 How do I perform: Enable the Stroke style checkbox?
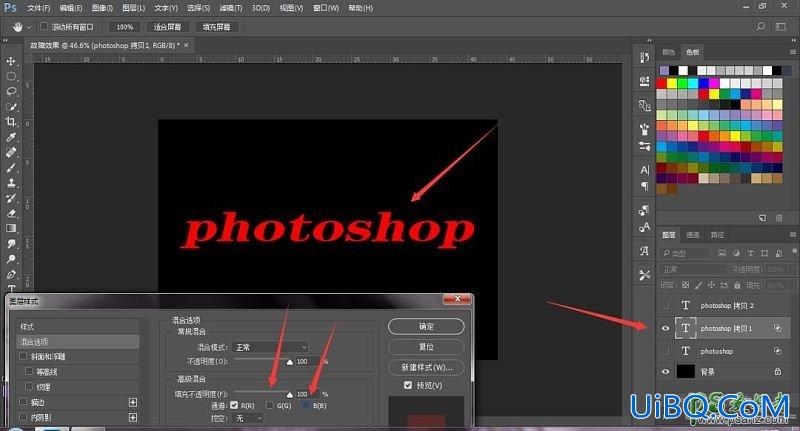23,402
